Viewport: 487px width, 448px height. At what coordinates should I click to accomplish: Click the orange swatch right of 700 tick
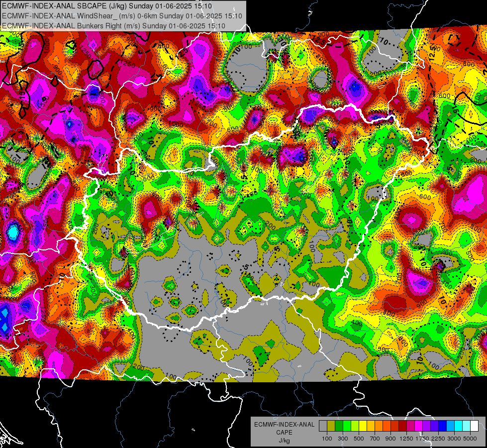(x=379, y=426)
